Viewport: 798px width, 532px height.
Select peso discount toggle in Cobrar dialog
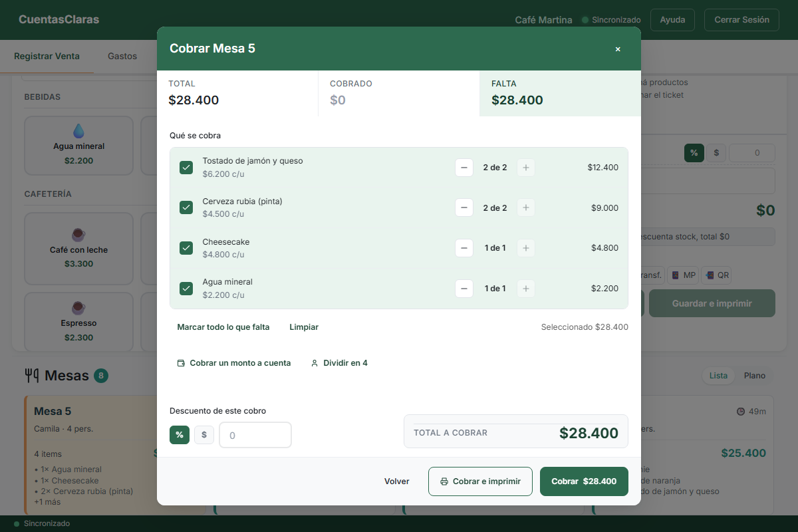click(204, 435)
